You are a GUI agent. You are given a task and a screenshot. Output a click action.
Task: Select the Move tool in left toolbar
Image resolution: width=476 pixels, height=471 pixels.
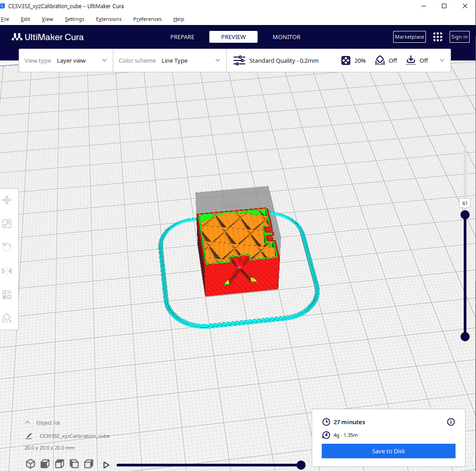point(7,200)
